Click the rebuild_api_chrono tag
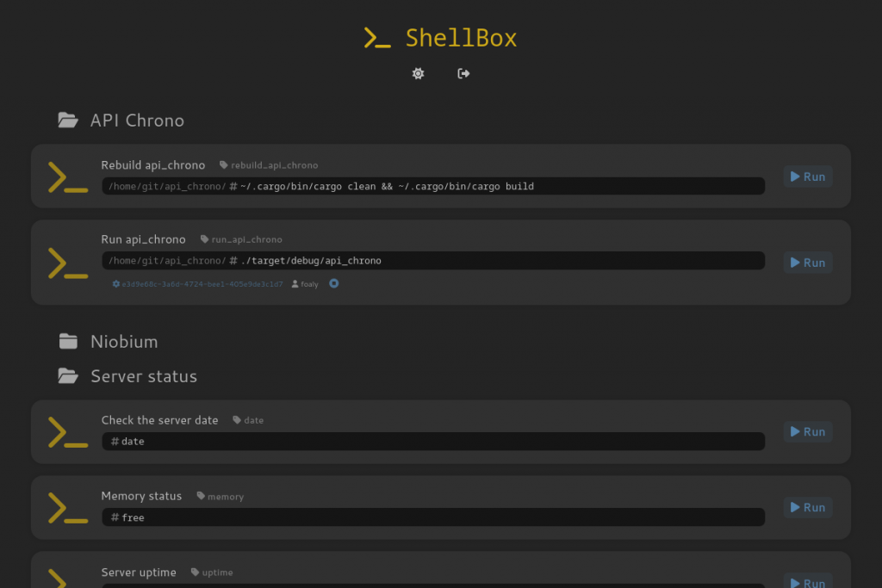 pyautogui.click(x=273, y=165)
